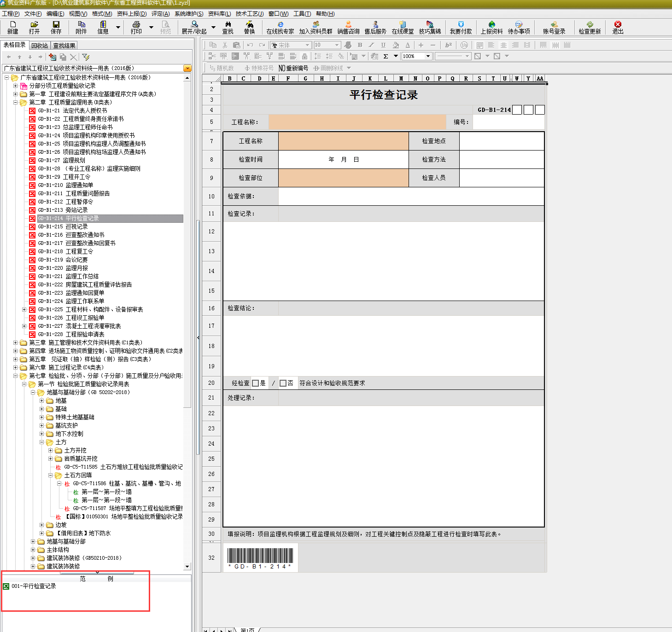Click the GD-B1-214 barcode thumbnail
The height and width of the screenshot is (632, 672).
260,558
